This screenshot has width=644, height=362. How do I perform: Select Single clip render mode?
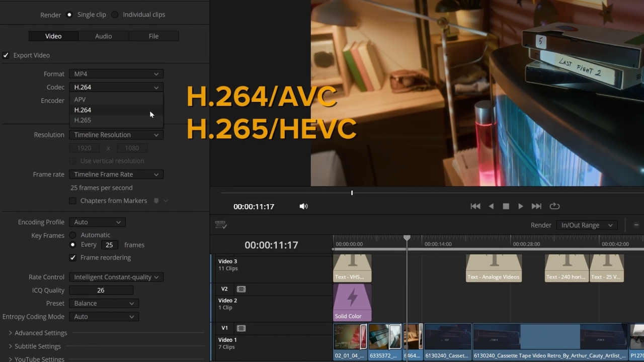(x=69, y=15)
